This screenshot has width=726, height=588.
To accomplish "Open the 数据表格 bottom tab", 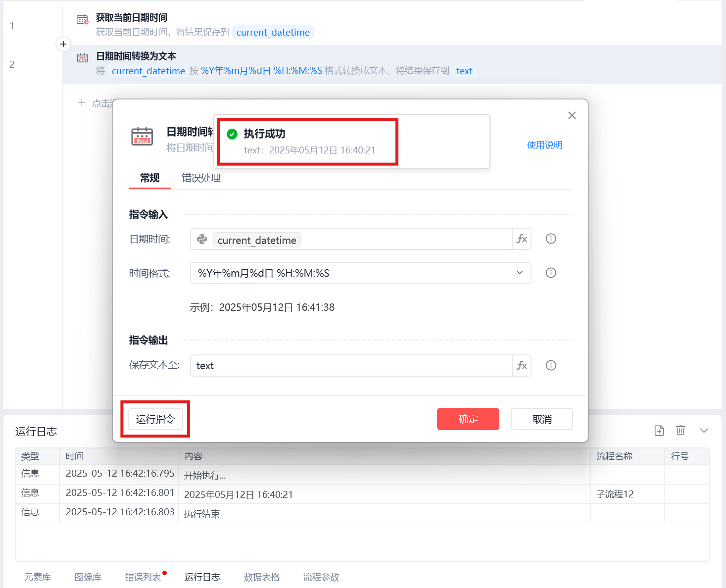I will tap(262, 577).
